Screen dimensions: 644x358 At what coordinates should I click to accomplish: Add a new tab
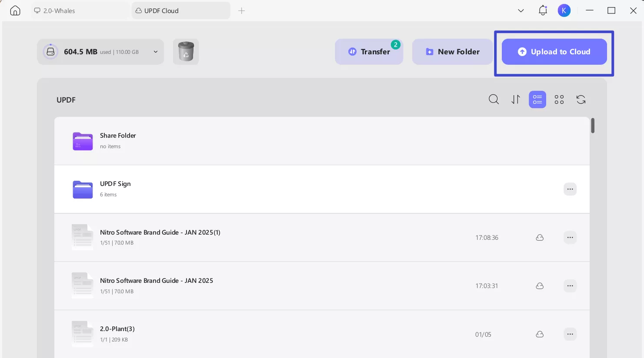(x=242, y=11)
